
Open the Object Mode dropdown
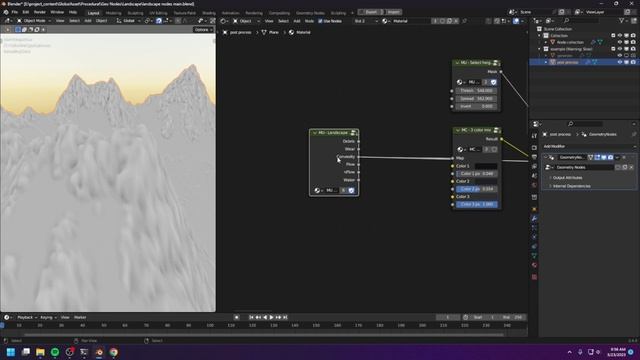[x=34, y=21]
